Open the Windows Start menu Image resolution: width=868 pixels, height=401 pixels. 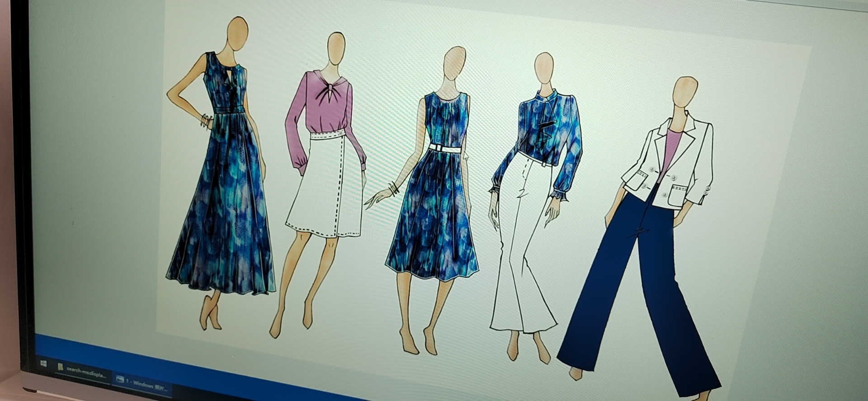click(43, 364)
